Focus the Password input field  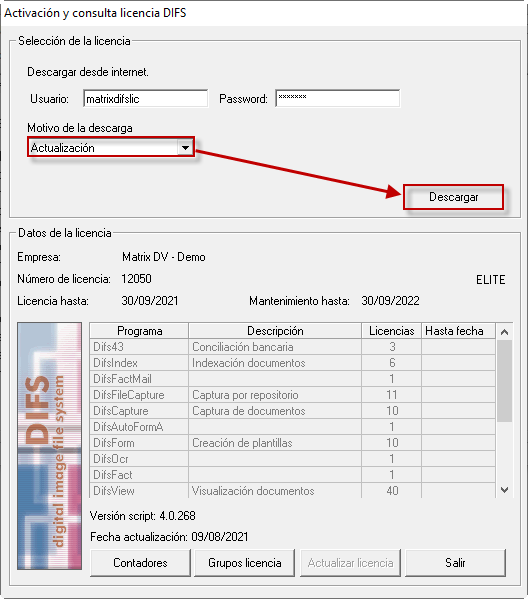[x=338, y=99]
